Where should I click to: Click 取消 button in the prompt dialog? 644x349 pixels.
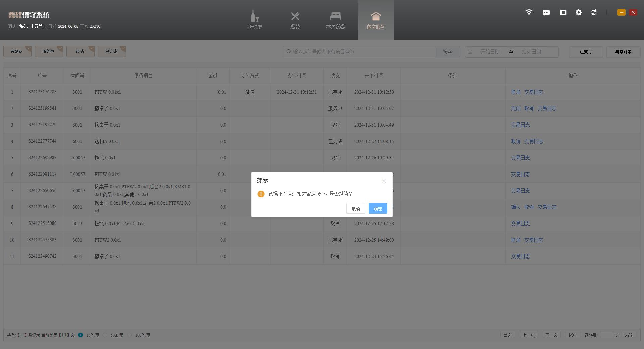tap(356, 208)
